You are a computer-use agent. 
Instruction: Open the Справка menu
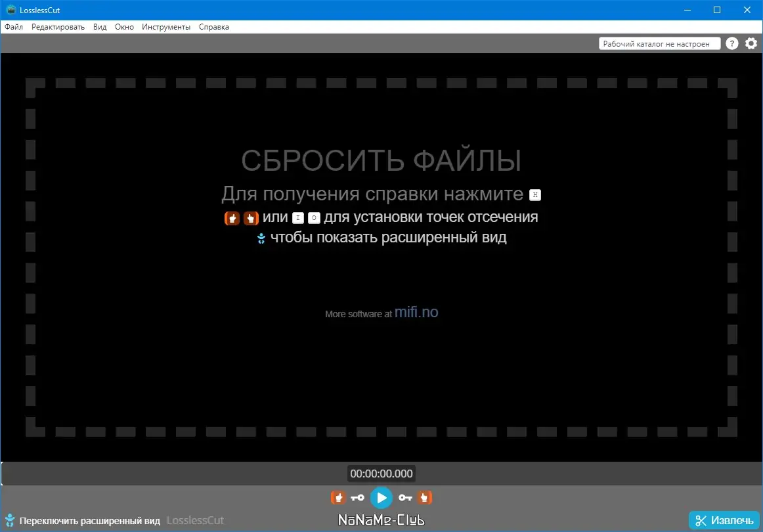coord(213,27)
